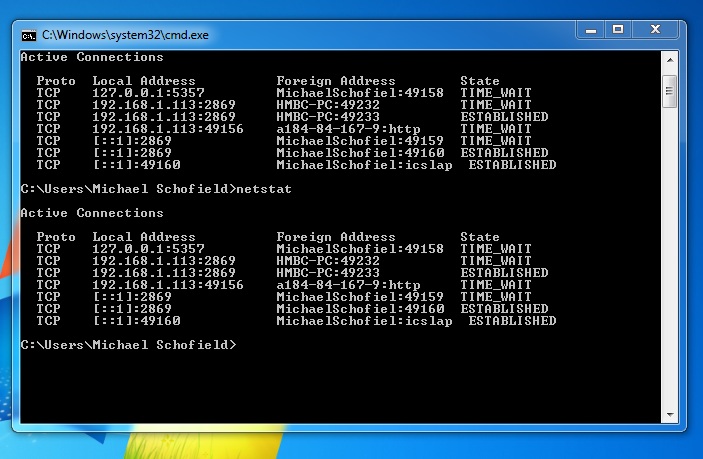This screenshot has height=459, width=703.
Task: Click MichaelSchofiel:icslap in the second table
Action: [x=365, y=321]
